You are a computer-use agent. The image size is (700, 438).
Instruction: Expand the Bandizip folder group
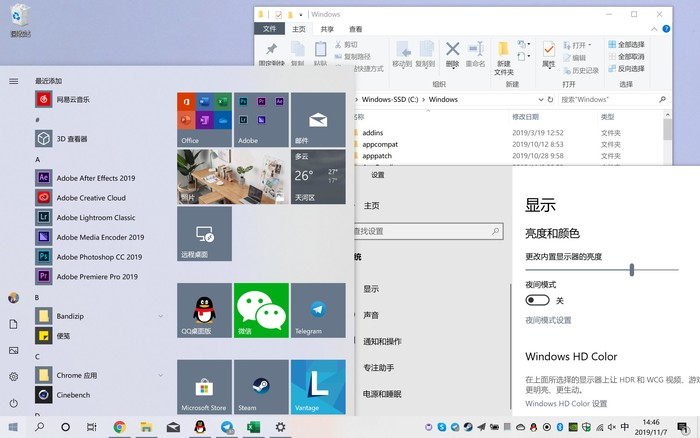tap(160, 316)
